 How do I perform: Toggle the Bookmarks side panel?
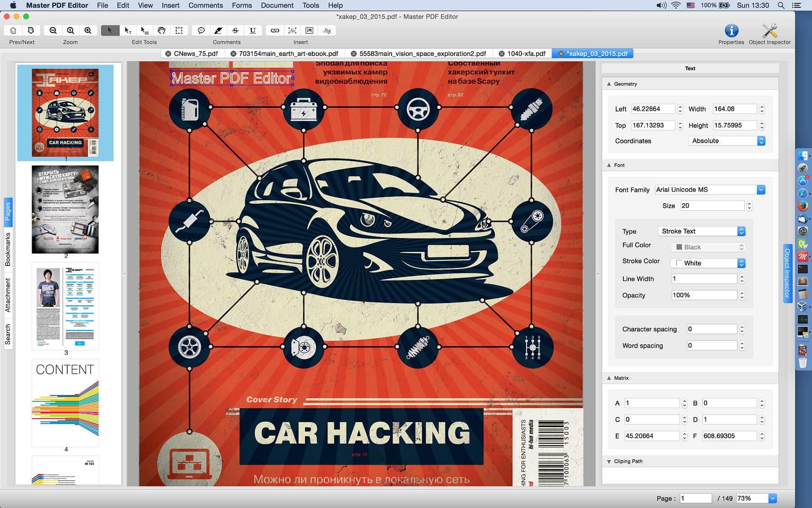(8, 249)
